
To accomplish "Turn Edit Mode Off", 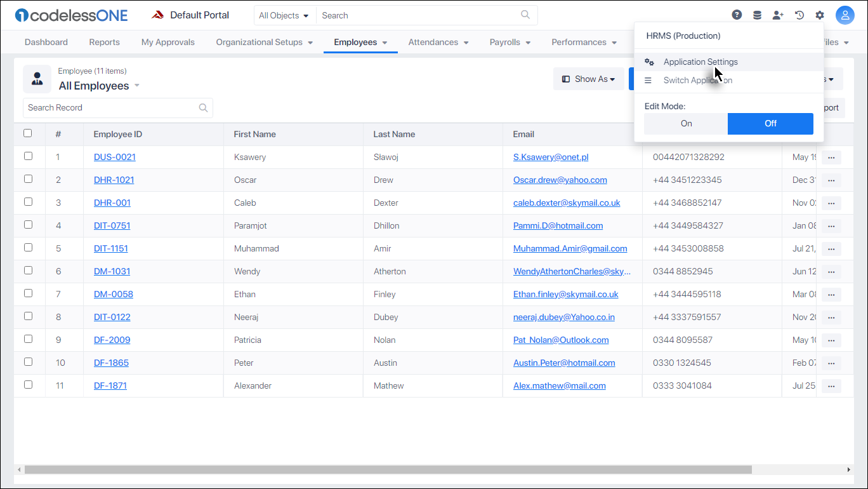I will pos(770,124).
